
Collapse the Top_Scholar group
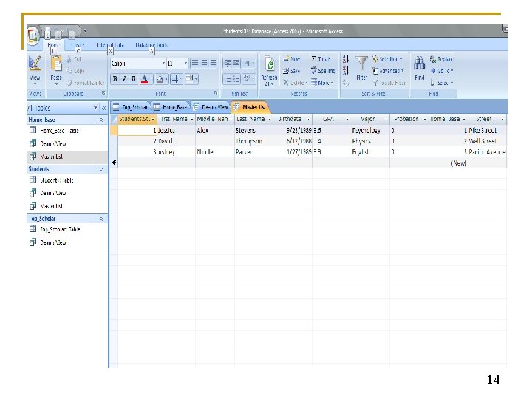(100, 219)
